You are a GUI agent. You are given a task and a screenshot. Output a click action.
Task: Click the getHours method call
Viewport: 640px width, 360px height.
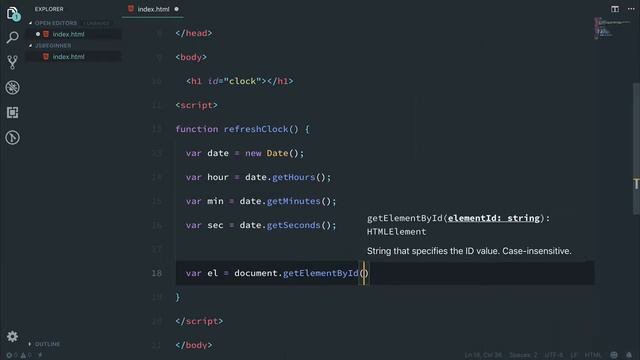click(293, 177)
